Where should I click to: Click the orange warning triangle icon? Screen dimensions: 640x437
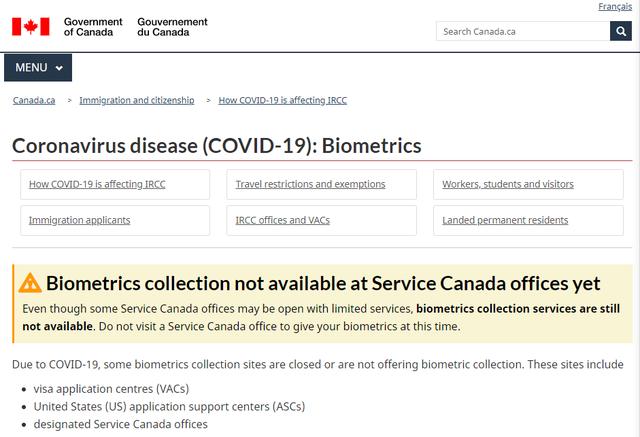31,283
